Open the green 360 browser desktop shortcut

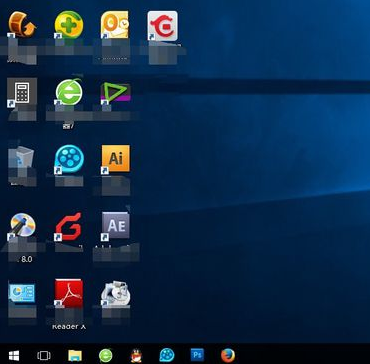pyautogui.click(x=69, y=92)
